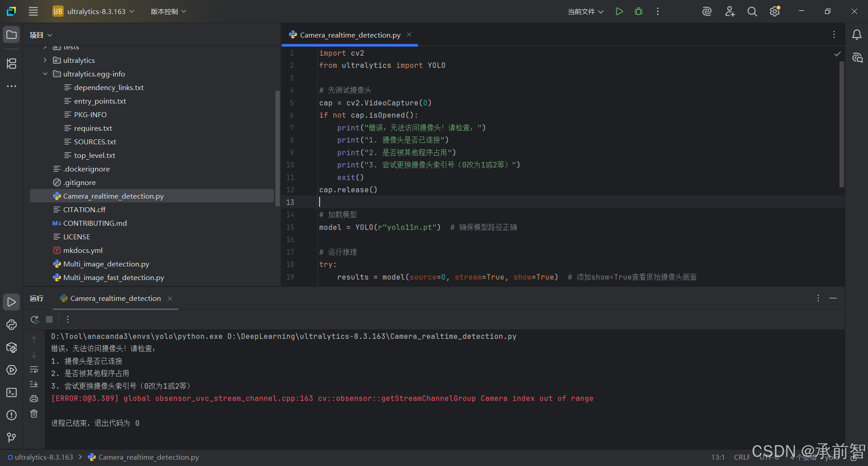The height and width of the screenshot is (466, 868).
Task: Open the project dropdown ultralytics-8.3.163
Action: tap(94, 11)
